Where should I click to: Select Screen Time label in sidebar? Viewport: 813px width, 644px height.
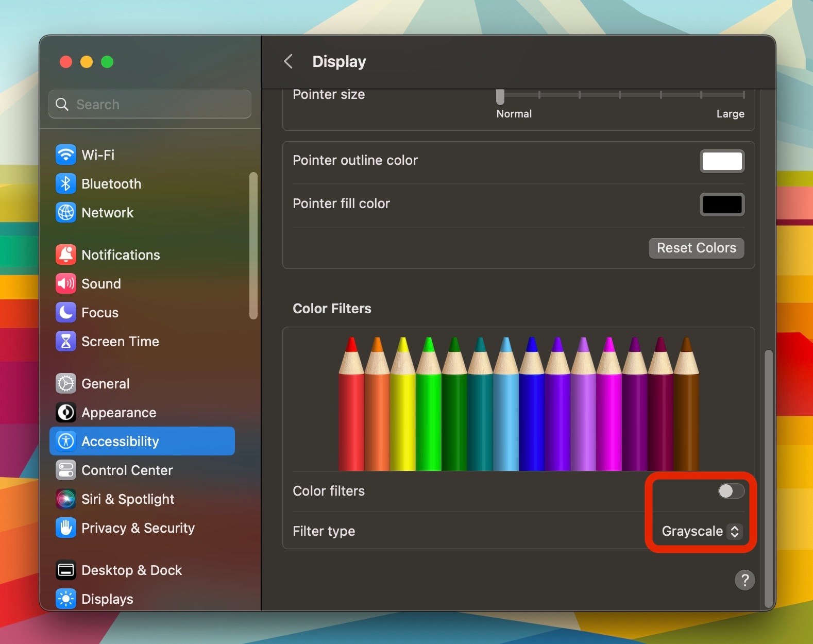pyautogui.click(x=120, y=341)
